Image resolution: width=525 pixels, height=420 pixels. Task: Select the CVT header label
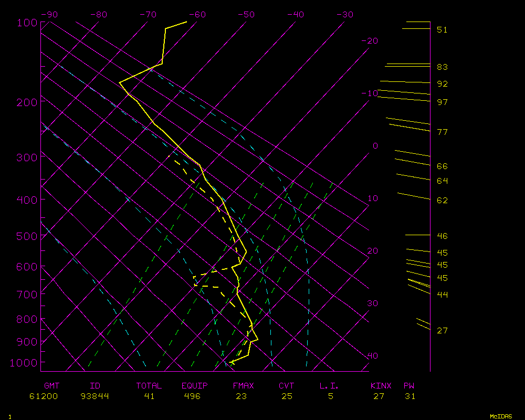(x=287, y=386)
